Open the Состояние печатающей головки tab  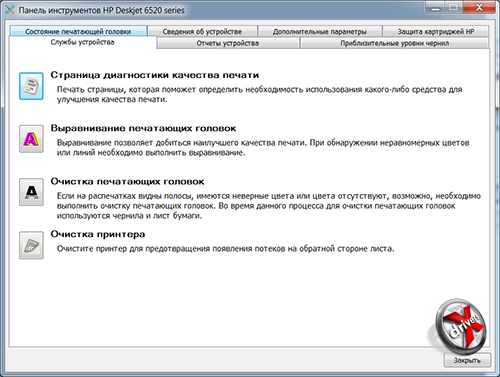coord(78,31)
